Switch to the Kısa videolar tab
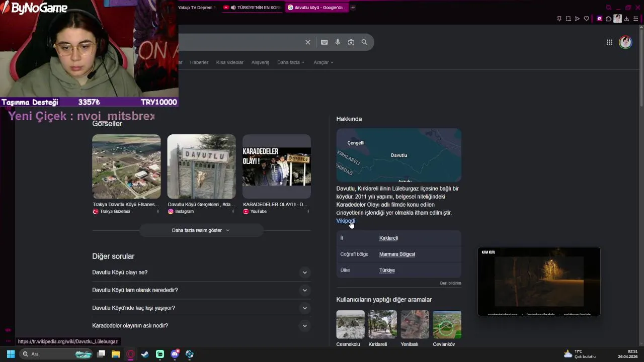Screen dimensions: 644x362 pyautogui.click(x=230, y=62)
